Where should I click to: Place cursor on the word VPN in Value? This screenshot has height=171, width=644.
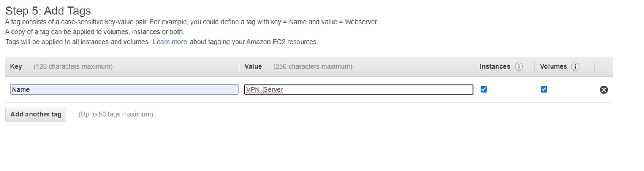[x=253, y=89]
